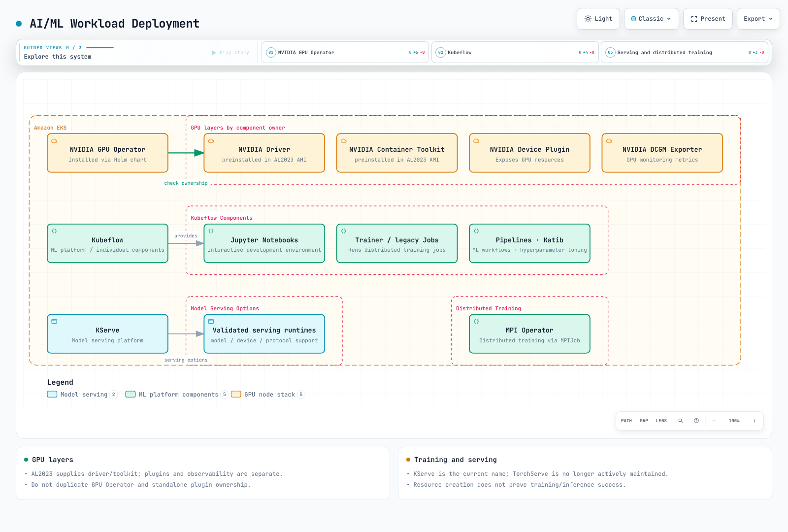The height and width of the screenshot is (532, 788).
Task: Click the search magnifier icon
Action: (681, 421)
